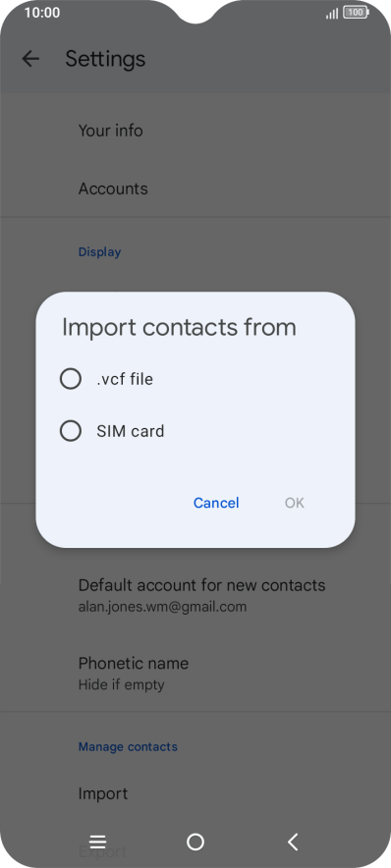Tap the signal strength icon

(x=332, y=14)
